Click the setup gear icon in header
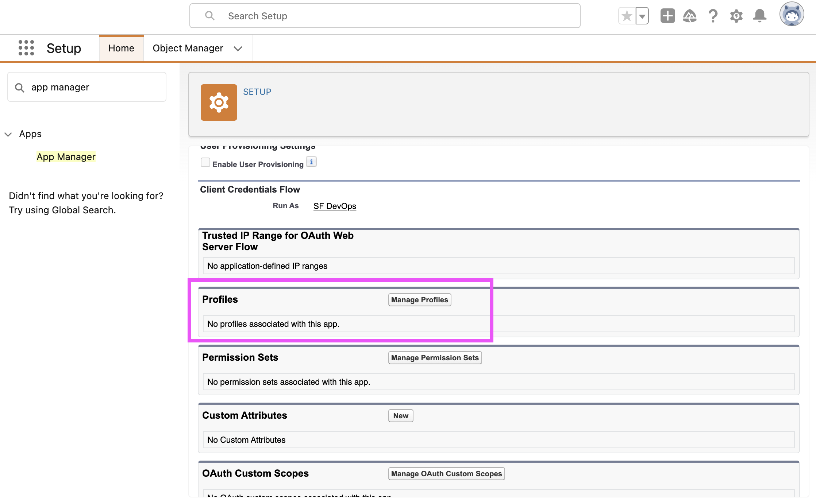The image size is (816, 504). 736,16
